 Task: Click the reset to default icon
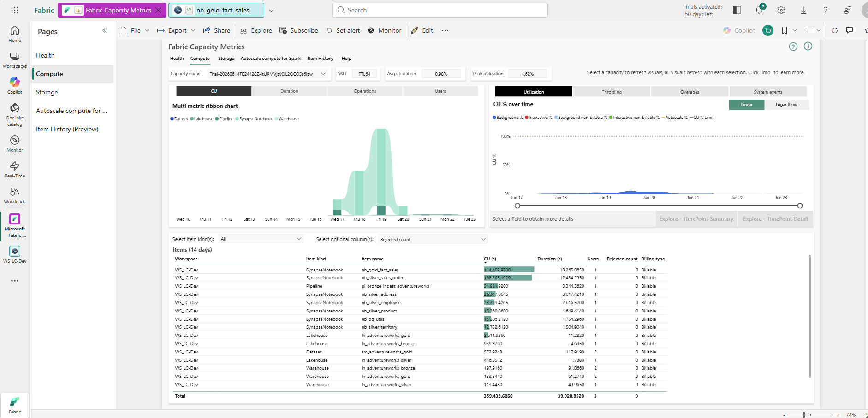(x=768, y=30)
